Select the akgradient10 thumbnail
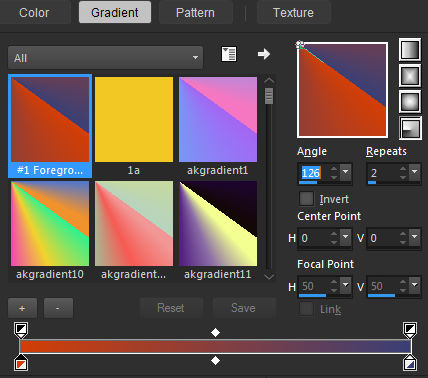This screenshot has width=428, height=378. pyautogui.click(x=50, y=224)
